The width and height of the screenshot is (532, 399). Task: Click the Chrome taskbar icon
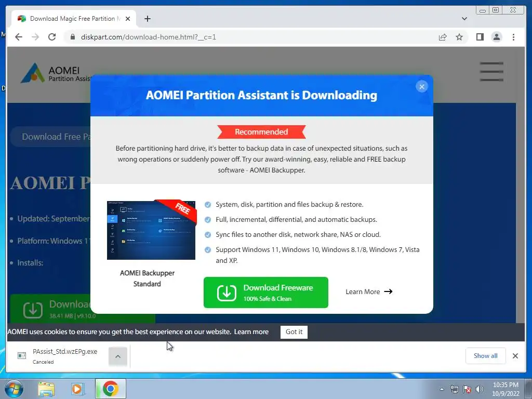point(111,389)
